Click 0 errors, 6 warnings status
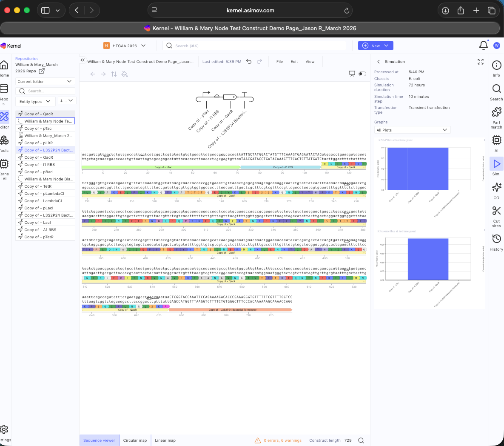The height and width of the screenshot is (446, 504). coord(282,440)
